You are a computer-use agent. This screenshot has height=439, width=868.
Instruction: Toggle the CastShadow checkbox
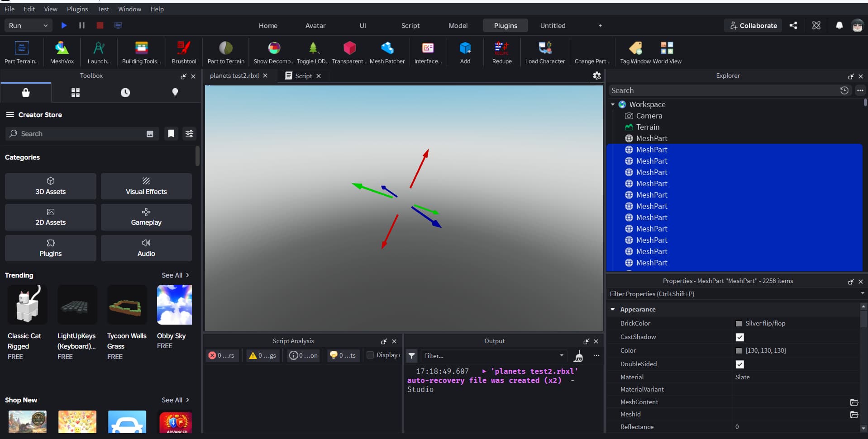740,337
